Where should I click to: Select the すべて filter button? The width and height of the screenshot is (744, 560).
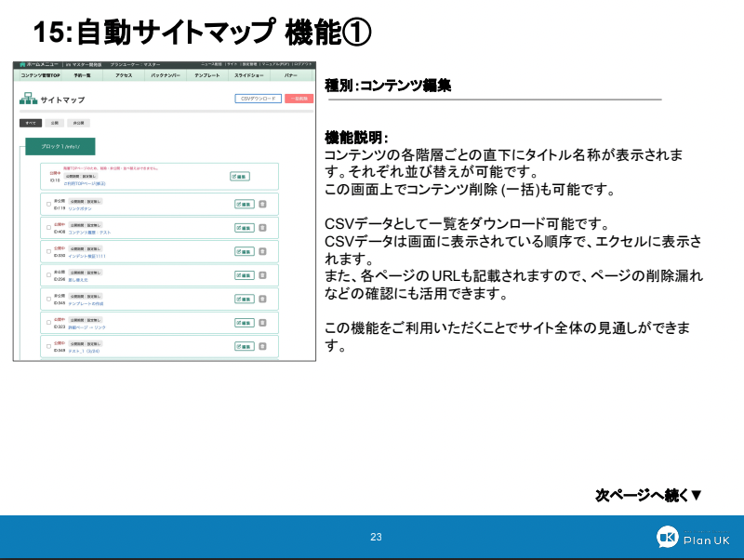coord(31,123)
